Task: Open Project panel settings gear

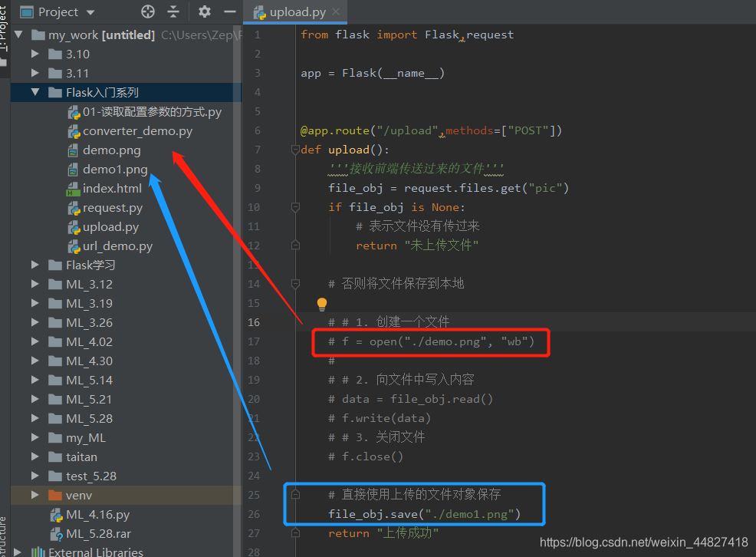Action: [205, 12]
